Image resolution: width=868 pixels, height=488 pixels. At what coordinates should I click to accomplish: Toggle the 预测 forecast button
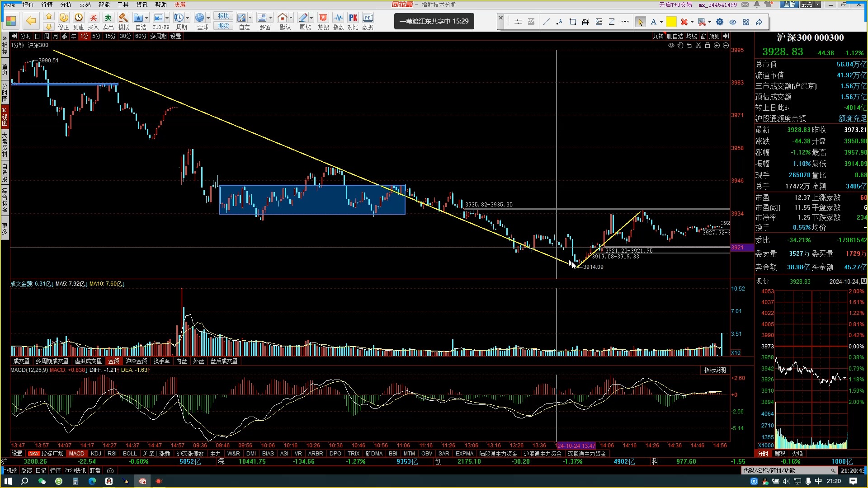pyautogui.click(x=714, y=36)
